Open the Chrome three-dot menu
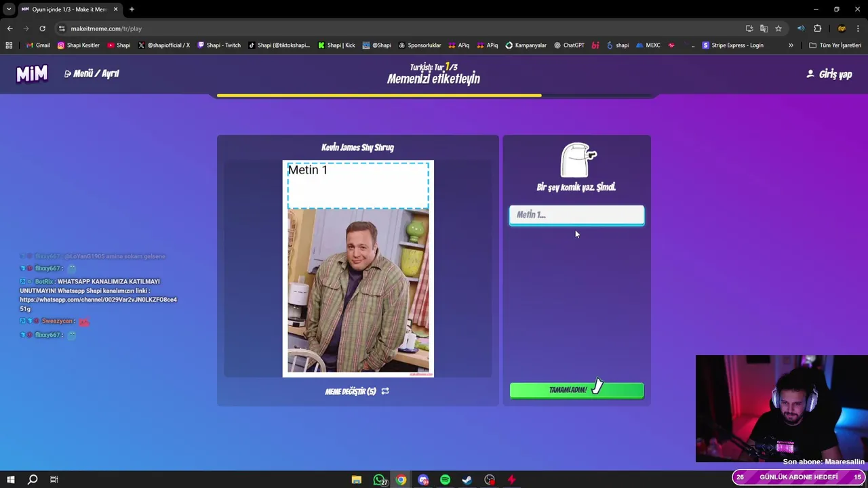This screenshot has width=868, height=488. pos(859,28)
